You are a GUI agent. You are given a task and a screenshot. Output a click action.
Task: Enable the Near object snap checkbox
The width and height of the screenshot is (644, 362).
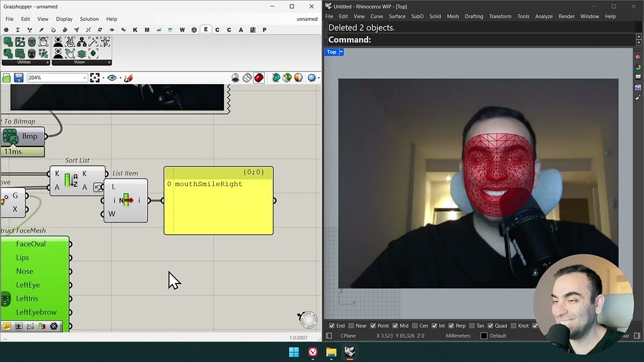click(351, 326)
